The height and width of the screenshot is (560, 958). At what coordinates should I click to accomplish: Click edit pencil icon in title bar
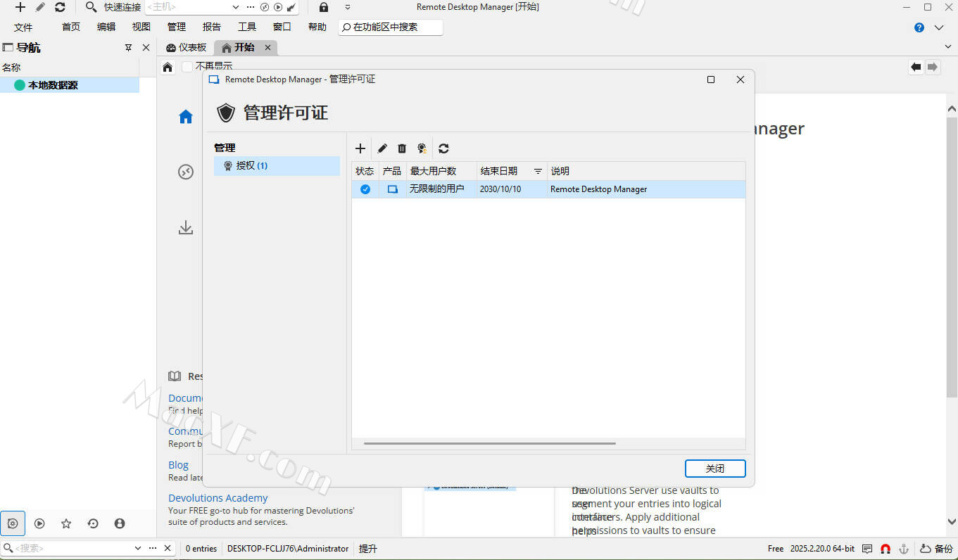coord(40,7)
